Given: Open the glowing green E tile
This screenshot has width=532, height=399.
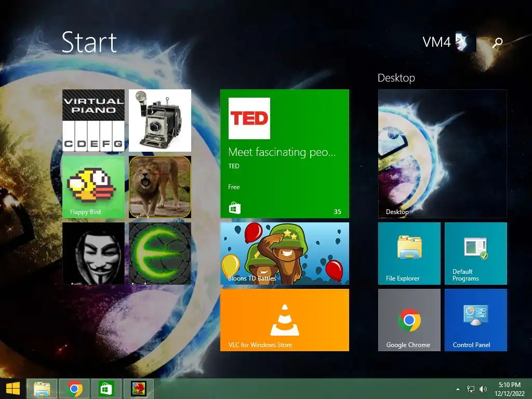Looking at the screenshot, I should pyautogui.click(x=160, y=254).
